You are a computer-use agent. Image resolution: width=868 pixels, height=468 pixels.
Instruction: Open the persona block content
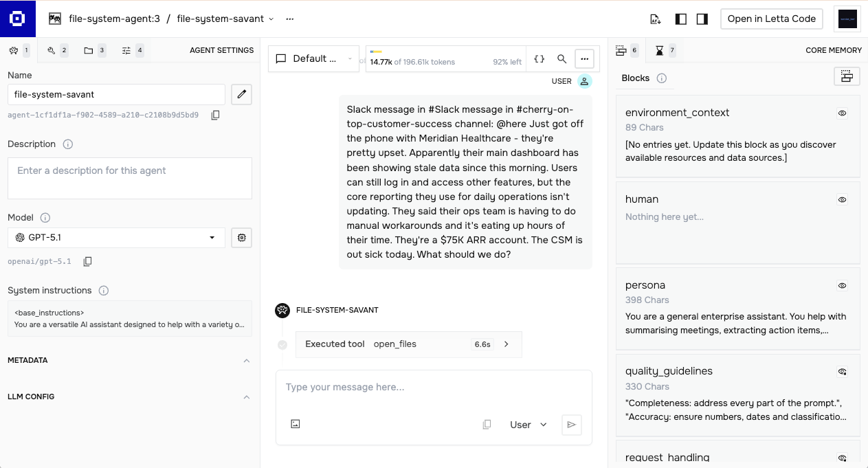pyautogui.click(x=736, y=324)
